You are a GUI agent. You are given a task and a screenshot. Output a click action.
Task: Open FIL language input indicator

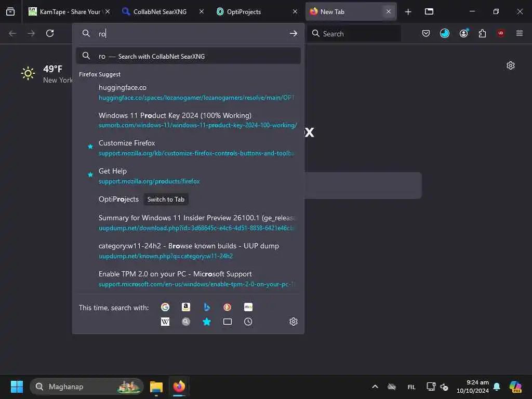coord(411,387)
